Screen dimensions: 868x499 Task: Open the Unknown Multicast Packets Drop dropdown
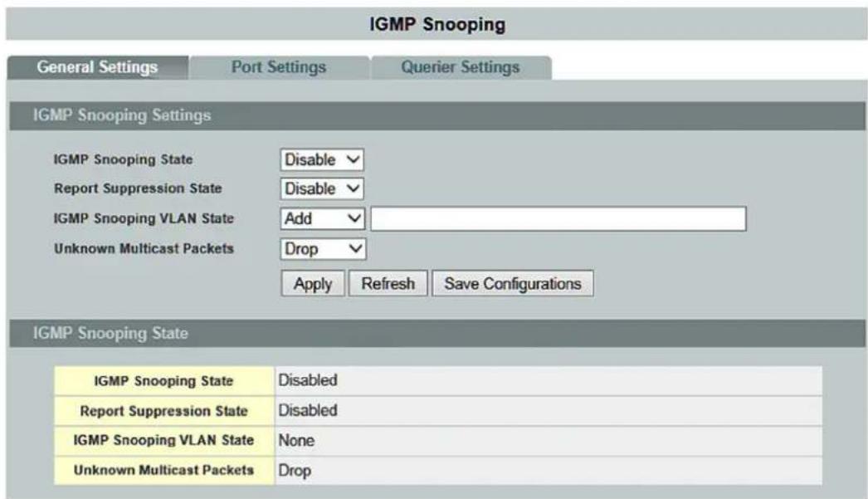point(323,248)
